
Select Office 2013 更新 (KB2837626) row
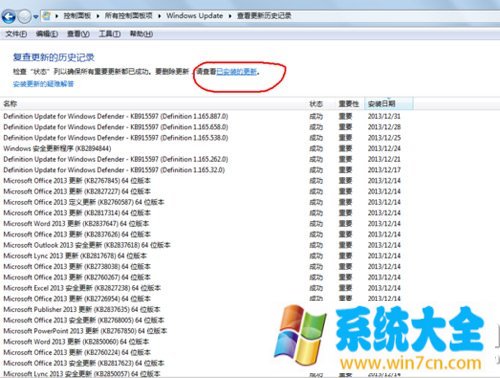(x=202, y=234)
